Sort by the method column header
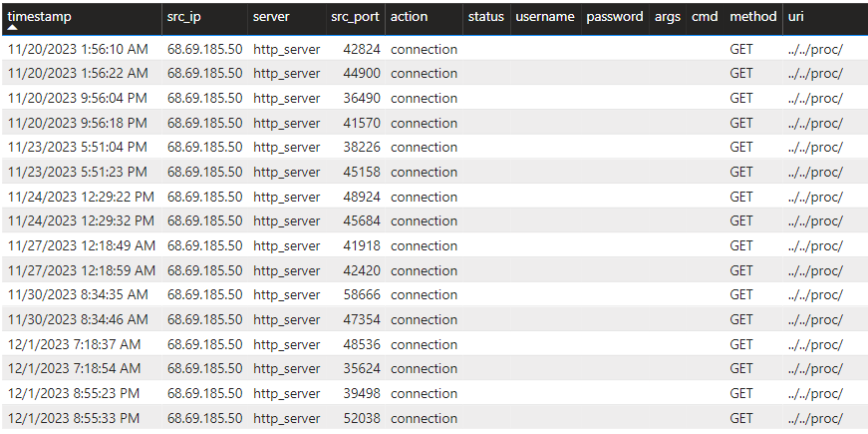Viewport: 868px width, 434px height. pyautogui.click(x=753, y=17)
